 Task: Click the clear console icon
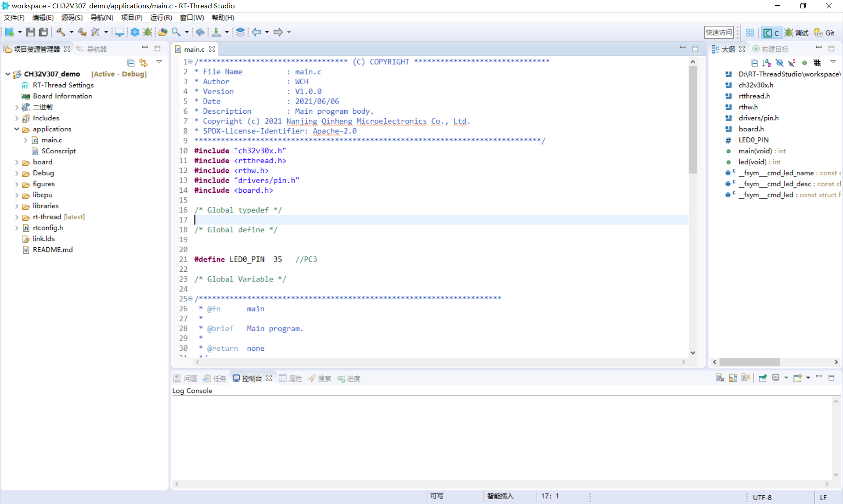click(x=720, y=378)
